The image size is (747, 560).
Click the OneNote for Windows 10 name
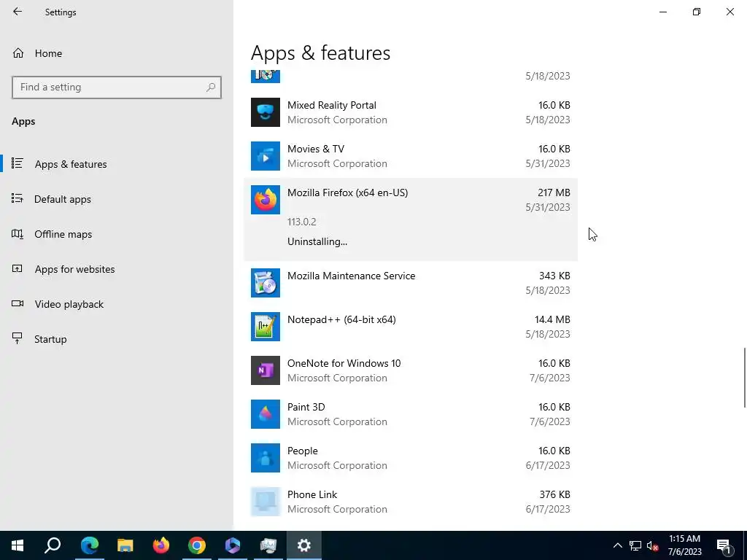point(344,363)
